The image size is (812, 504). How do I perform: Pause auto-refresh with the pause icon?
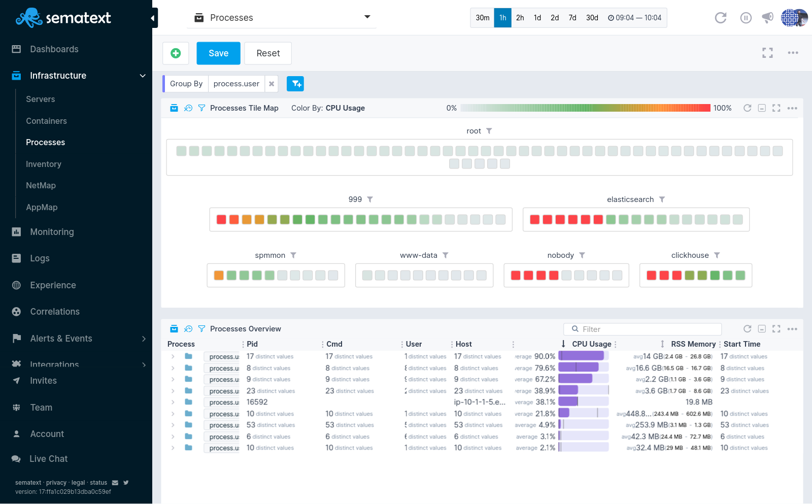click(746, 18)
